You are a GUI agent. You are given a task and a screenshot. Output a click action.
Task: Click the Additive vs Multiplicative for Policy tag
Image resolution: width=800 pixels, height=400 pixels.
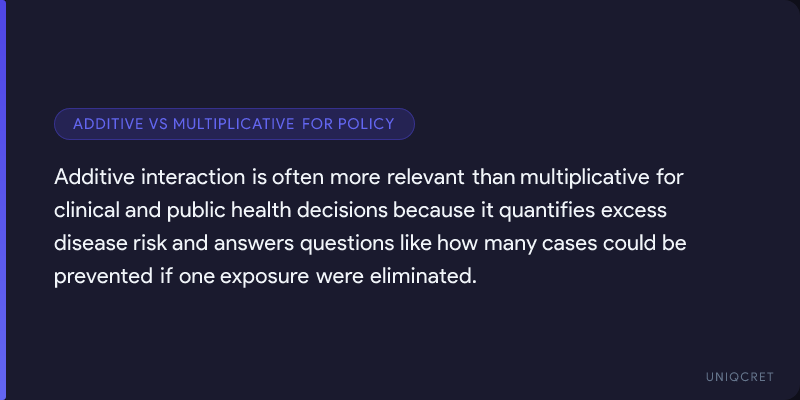[x=234, y=124]
